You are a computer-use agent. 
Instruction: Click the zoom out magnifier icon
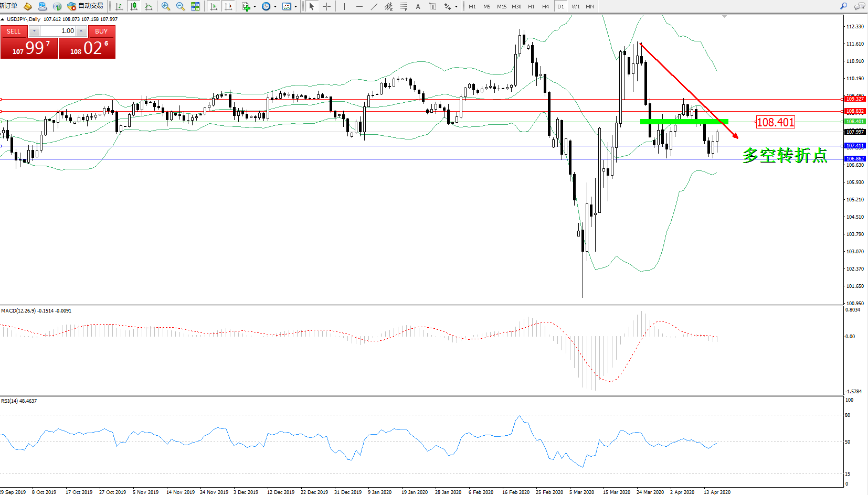pos(181,6)
